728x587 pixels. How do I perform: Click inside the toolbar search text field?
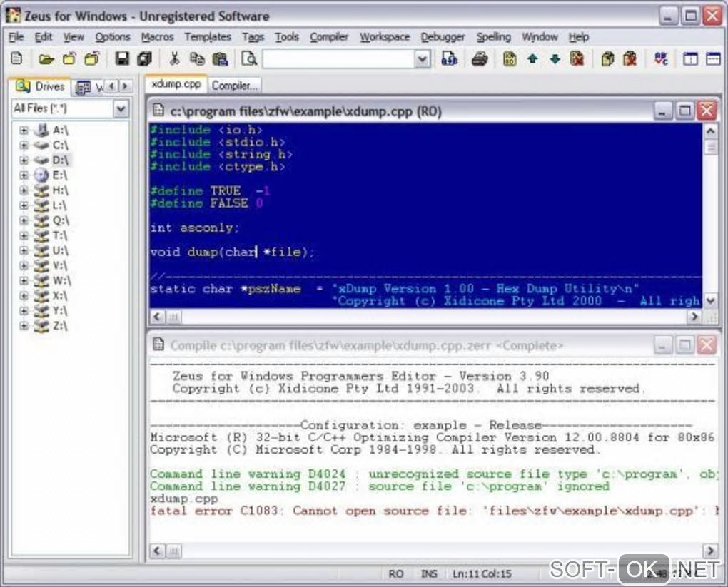pos(339,59)
